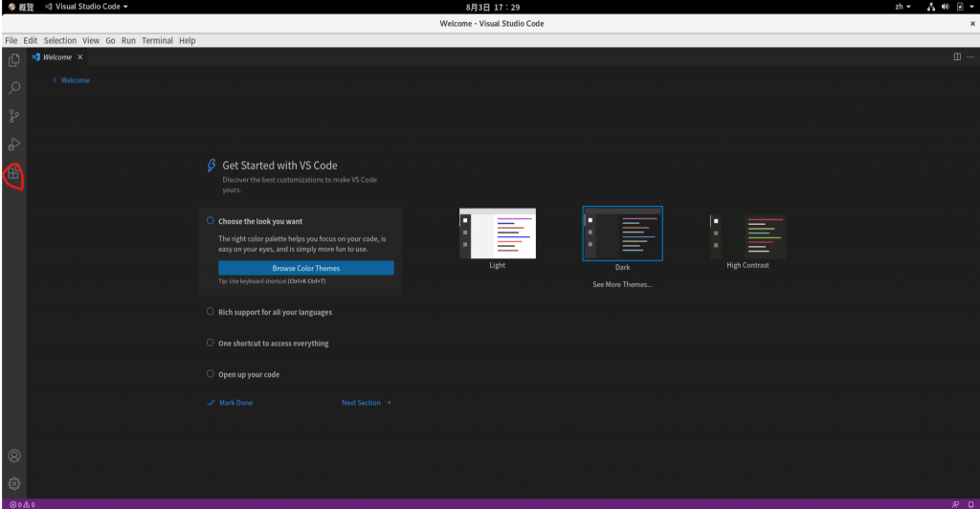Click the power icon in top bar

960,7
